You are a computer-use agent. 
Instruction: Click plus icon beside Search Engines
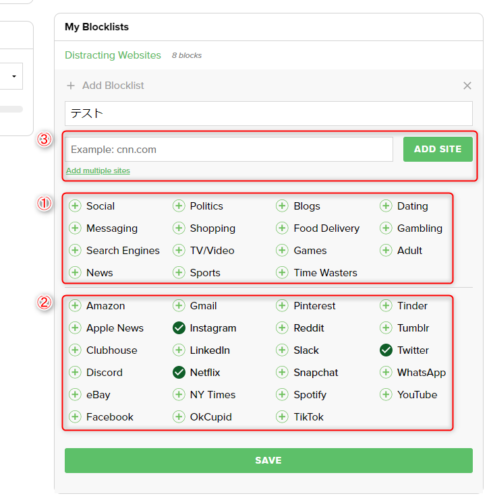(x=75, y=250)
